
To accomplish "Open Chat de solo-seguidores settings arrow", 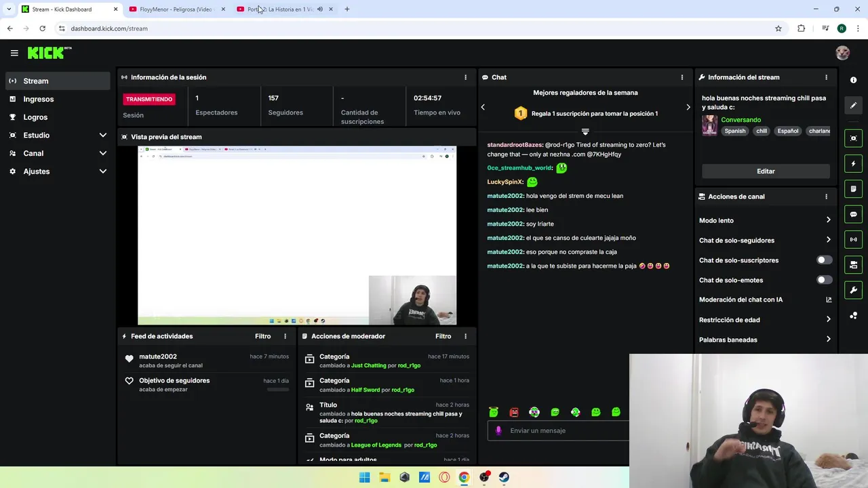I will pyautogui.click(x=828, y=240).
